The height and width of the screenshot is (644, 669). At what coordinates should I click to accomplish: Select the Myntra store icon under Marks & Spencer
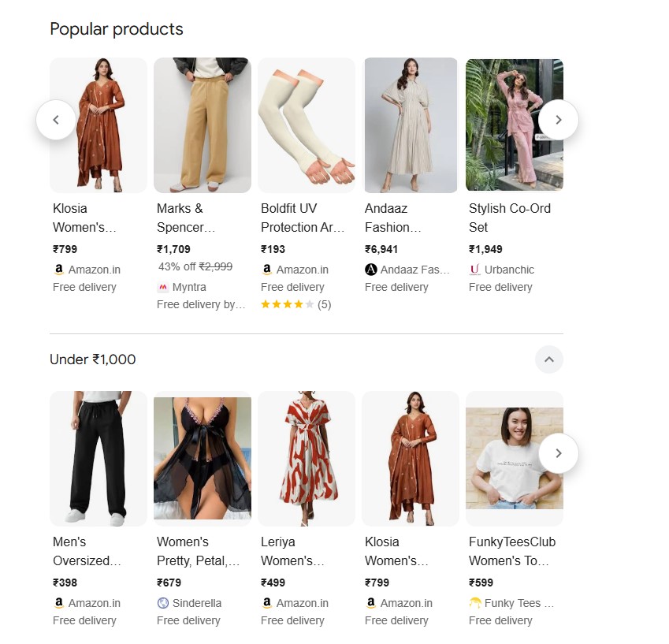click(x=162, y=286)
